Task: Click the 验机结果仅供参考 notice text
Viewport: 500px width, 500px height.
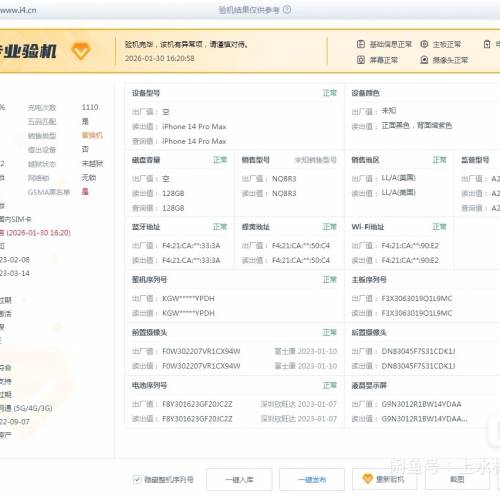Action: click(249, 10)
